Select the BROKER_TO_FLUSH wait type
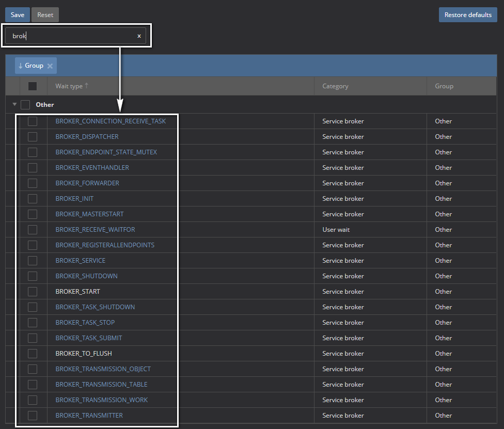 [x=84, y=354]
